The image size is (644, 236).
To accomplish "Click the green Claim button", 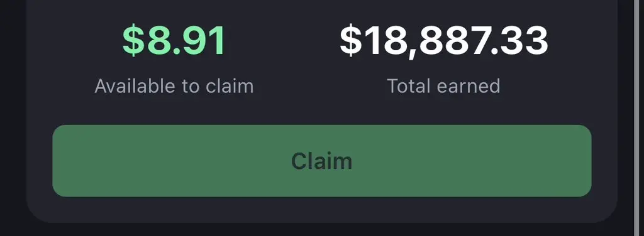I will coord(321,161).
